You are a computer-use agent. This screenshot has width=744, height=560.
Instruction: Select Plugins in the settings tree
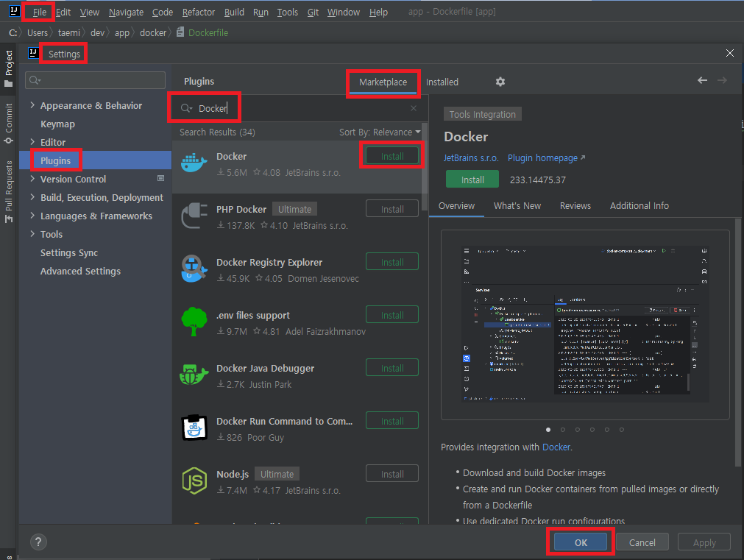click(x=55, y=160)
